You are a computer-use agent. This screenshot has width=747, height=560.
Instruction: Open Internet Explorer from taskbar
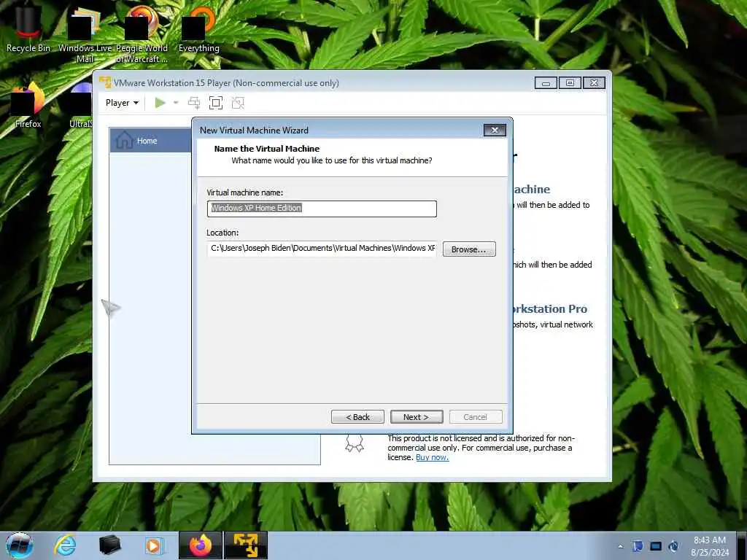[x=65, y=545]
